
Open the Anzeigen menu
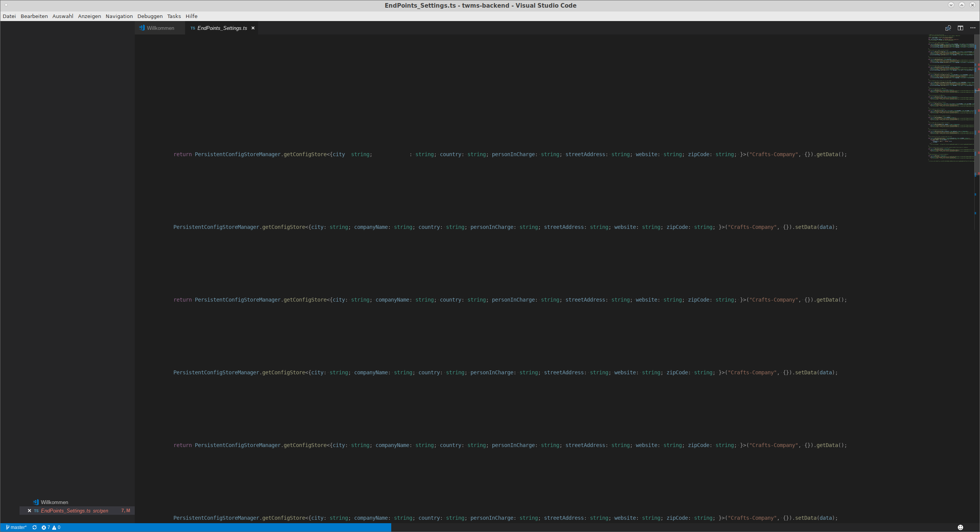point(89,16)
